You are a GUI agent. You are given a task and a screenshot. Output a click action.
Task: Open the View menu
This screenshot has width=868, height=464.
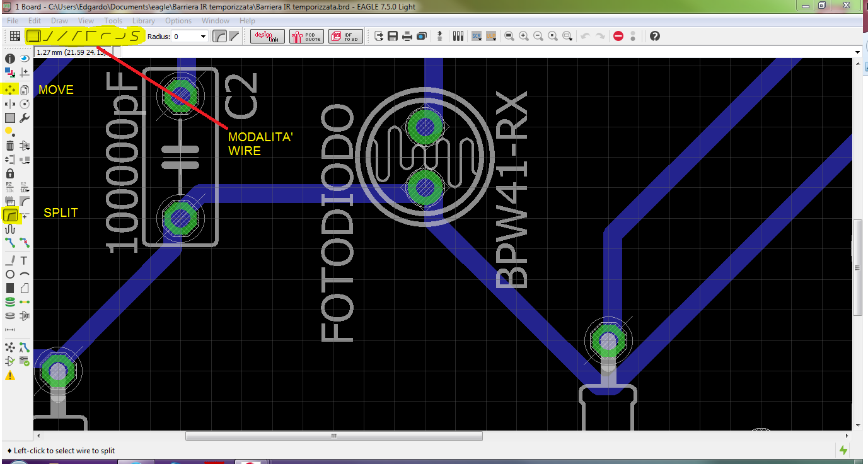86,21
